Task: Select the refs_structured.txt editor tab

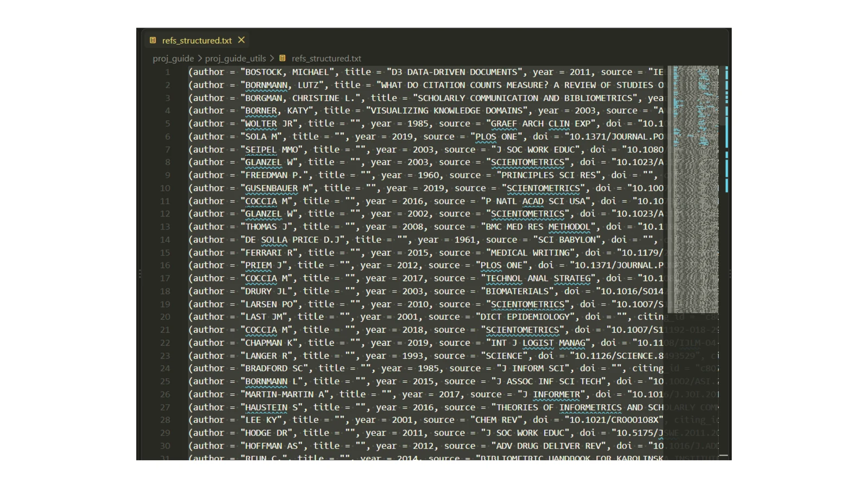Action: (197, 40)
